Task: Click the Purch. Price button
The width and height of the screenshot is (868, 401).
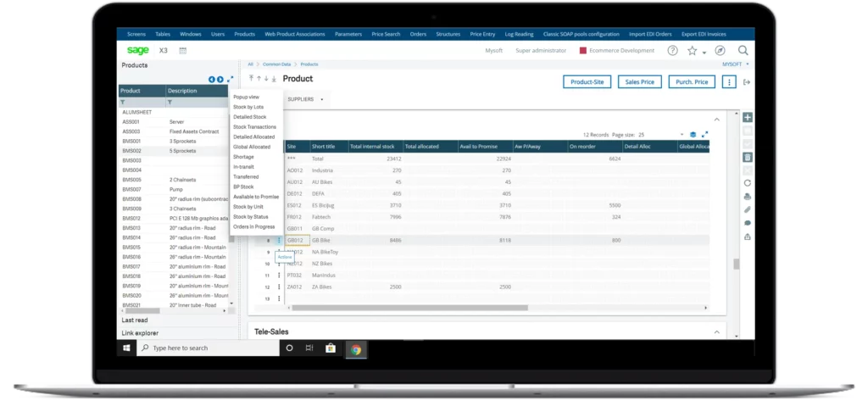Action: coord(692,82)
